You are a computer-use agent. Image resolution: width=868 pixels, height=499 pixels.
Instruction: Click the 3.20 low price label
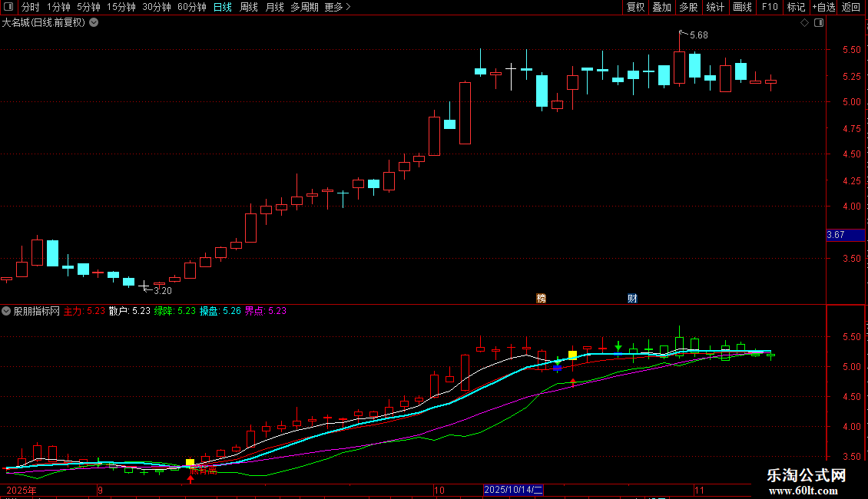point(162,290)
